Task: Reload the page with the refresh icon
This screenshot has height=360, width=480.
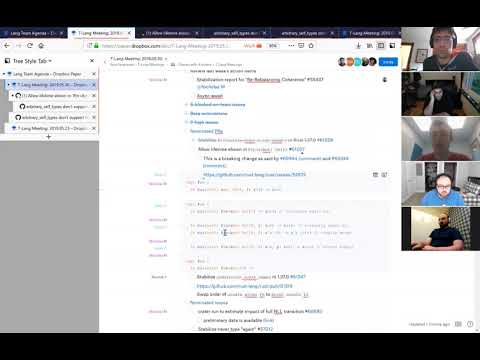Action: pos(30,46)
